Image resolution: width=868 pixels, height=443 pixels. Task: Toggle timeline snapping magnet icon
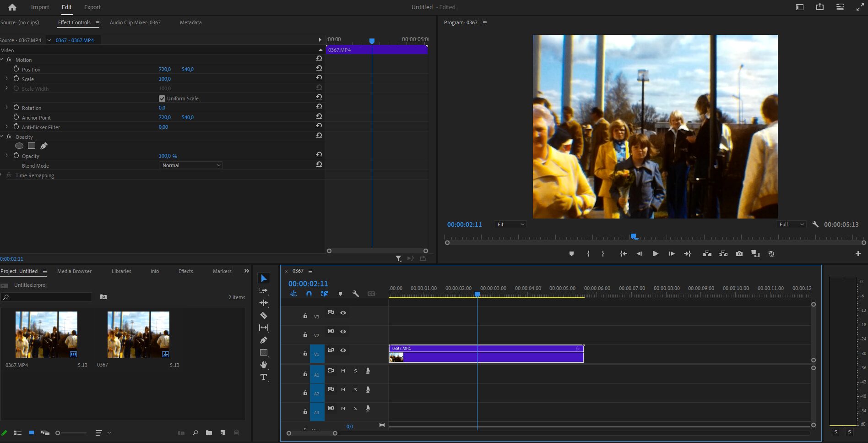pos(309,294)
